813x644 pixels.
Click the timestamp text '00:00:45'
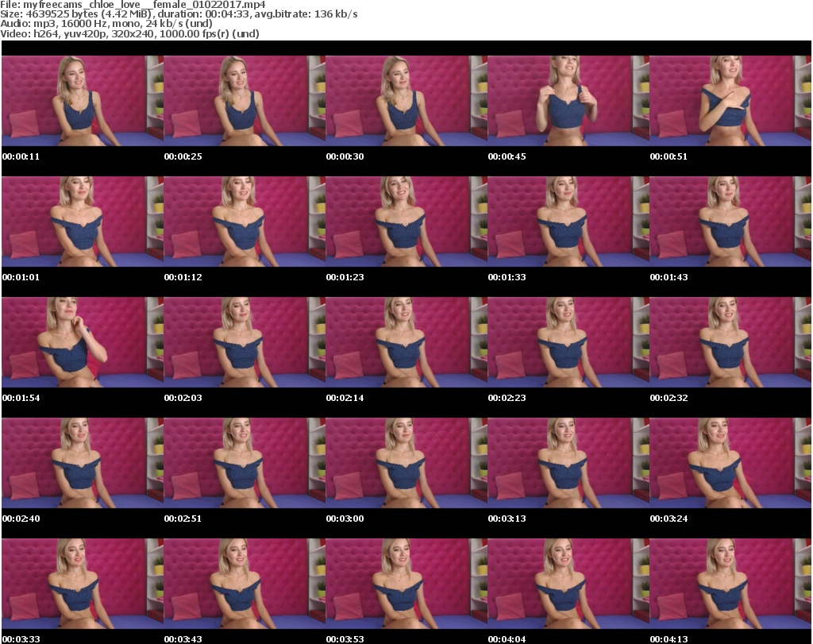pyautogui.click(x=507, y=156)
